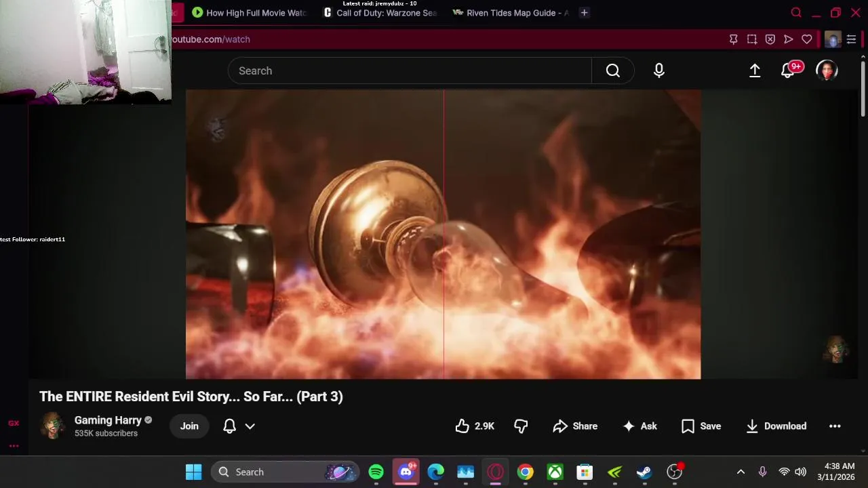
Task: Expand the hidden system tray icons chevron
Action: tap(741, 472)
